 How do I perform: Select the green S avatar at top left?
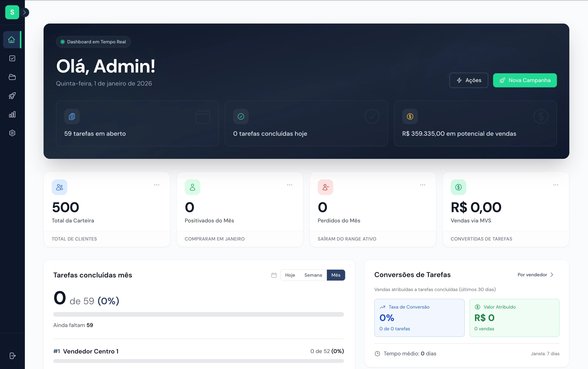(12, 12)
